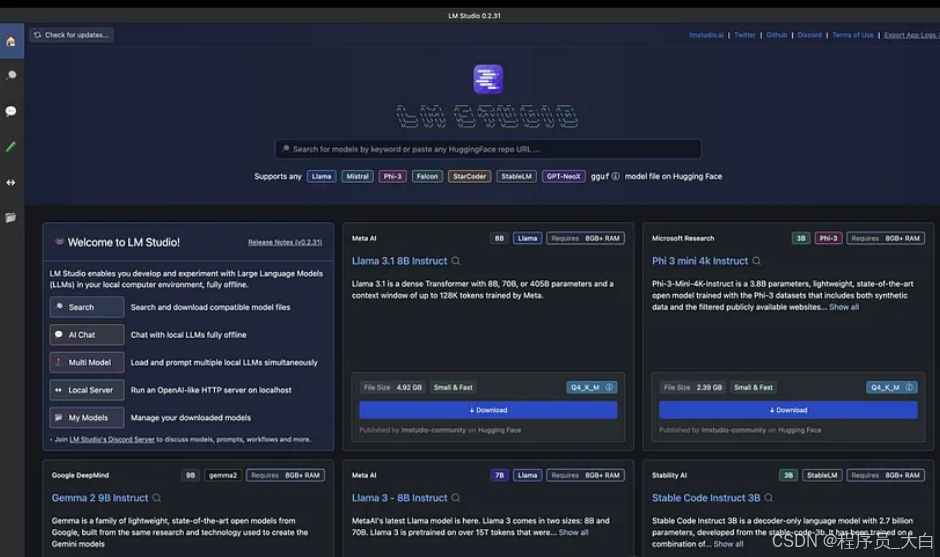Click the Multi Model button in Welcome panel

coord(87,362)
